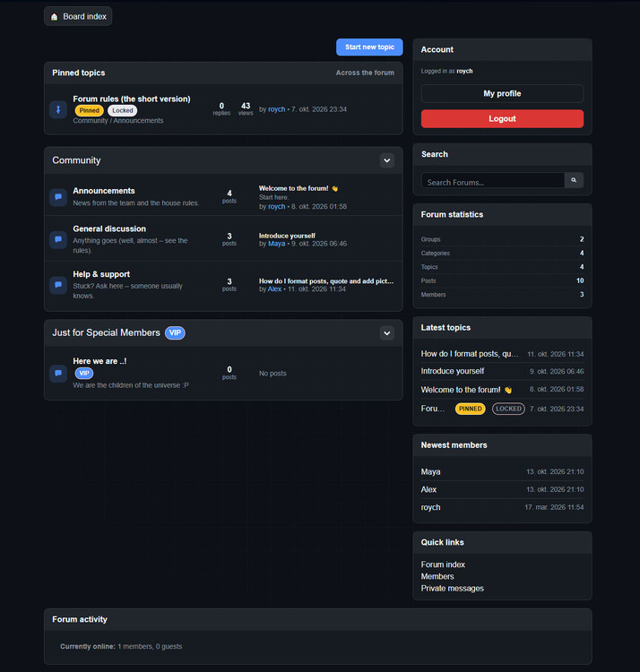Open the Forum rules (the short version) topic
Viewport: 640px width, 672px height.
point(132,99)
